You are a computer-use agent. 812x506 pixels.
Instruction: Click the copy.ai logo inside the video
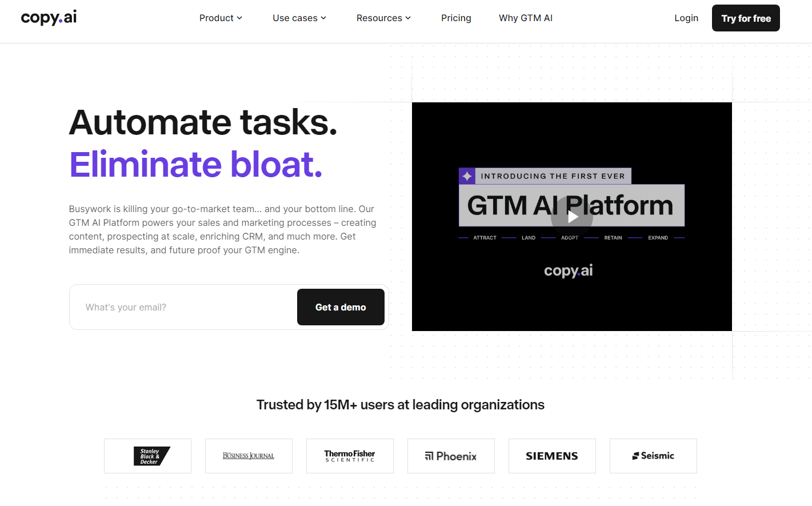point(568,270)
